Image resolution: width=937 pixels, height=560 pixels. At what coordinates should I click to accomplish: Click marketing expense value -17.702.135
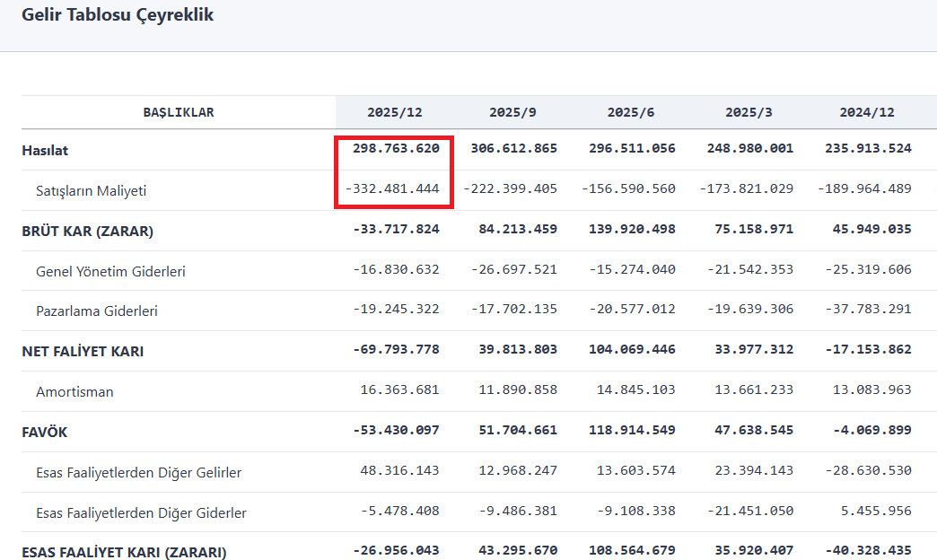pos(514,309)
